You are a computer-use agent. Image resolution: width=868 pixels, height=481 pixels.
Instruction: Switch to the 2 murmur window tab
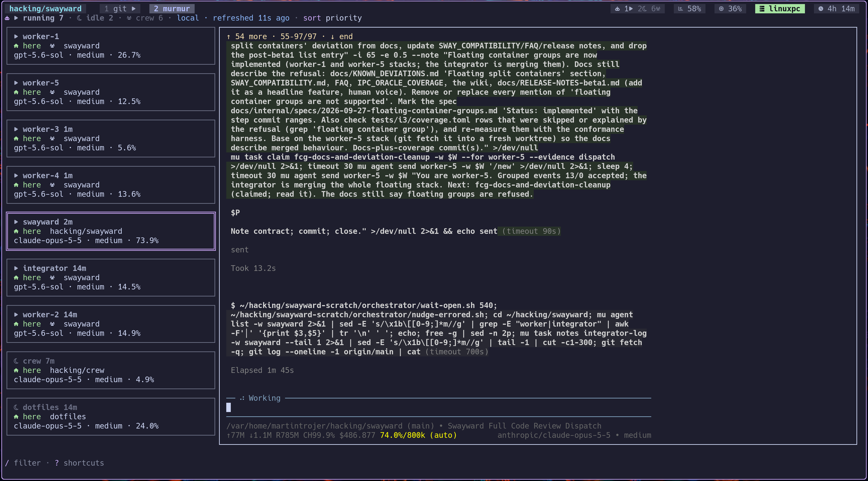click(172, 9)
